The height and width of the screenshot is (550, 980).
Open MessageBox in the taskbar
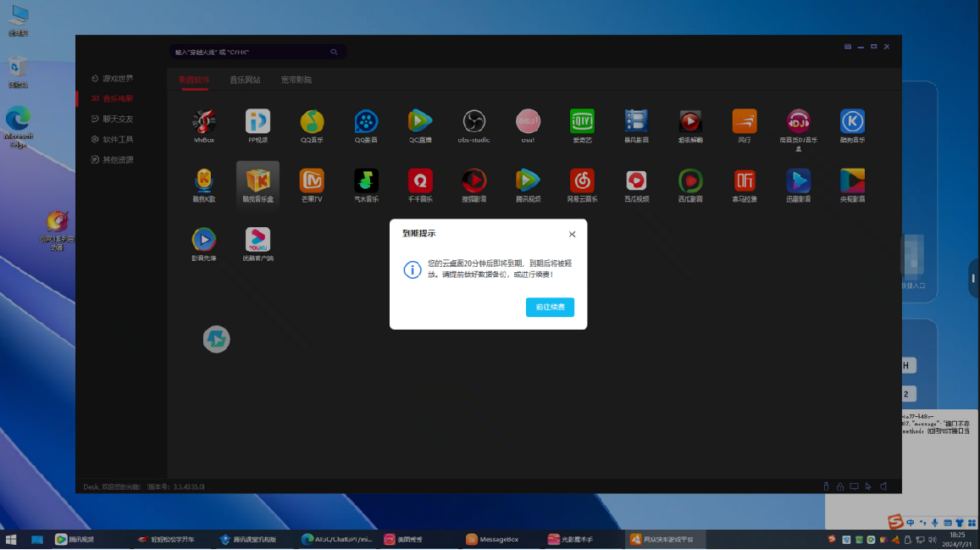(492, 539)
